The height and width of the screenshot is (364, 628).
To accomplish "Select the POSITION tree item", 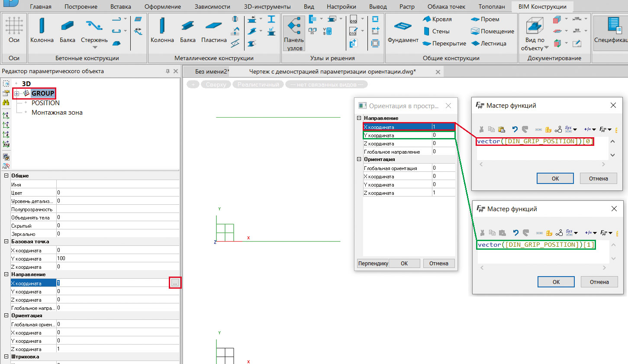I will click(45, 103).
